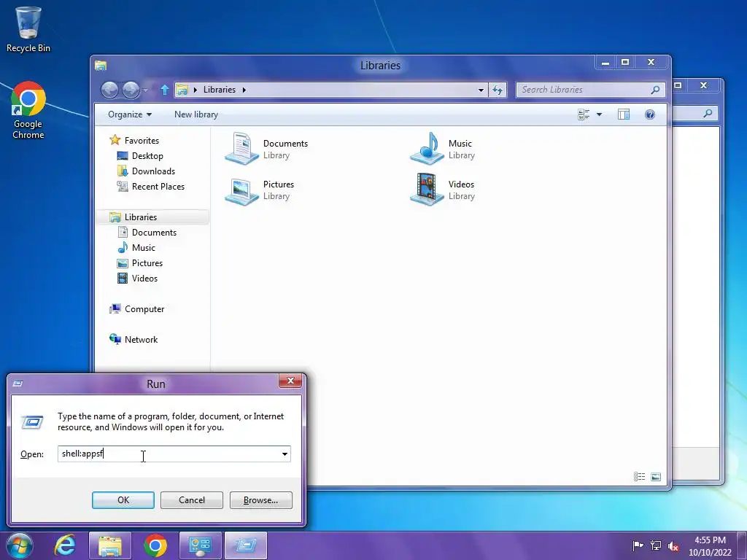The image size is (747, 560).
Task: Open Explorer help button
Action: click(x=650, y=114)
